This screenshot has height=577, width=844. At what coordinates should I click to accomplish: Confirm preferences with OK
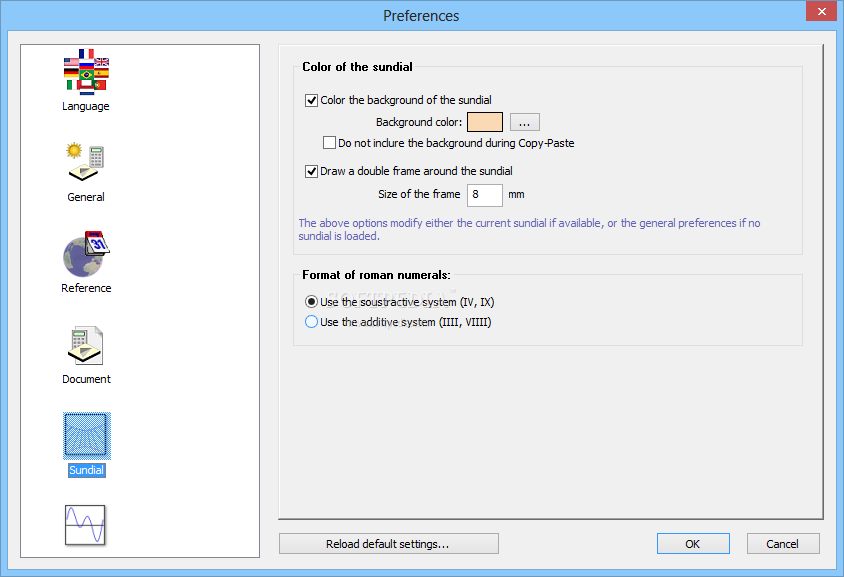tap(693, 544)
